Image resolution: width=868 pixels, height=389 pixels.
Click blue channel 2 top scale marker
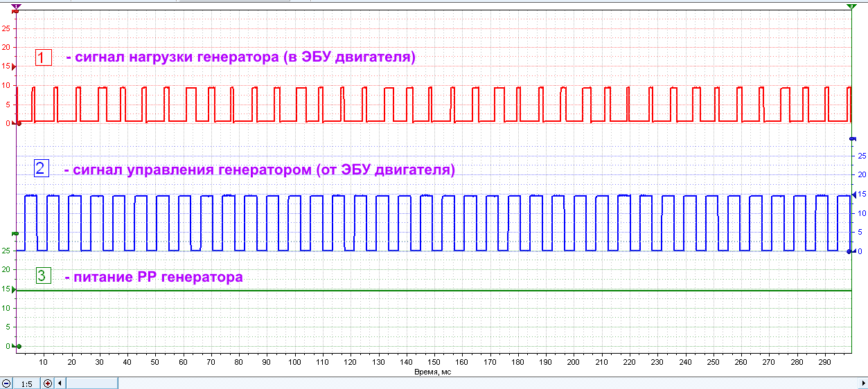pos(852,140)
